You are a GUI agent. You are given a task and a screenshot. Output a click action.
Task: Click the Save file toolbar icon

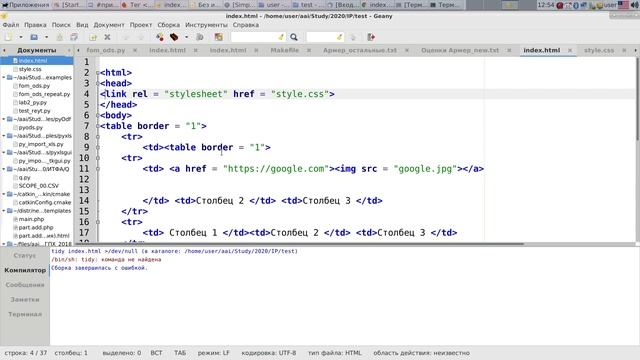(x=60, y=37)
